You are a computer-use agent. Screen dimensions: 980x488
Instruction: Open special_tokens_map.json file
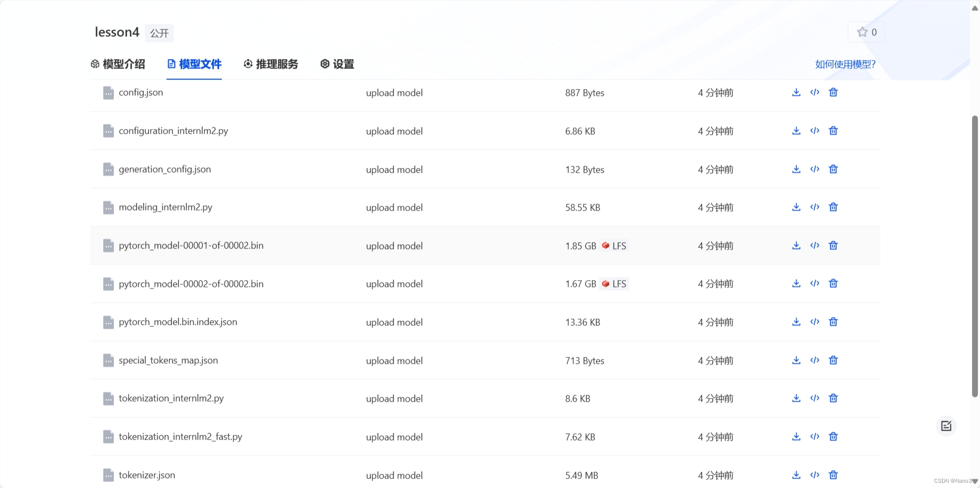point(168,361)
